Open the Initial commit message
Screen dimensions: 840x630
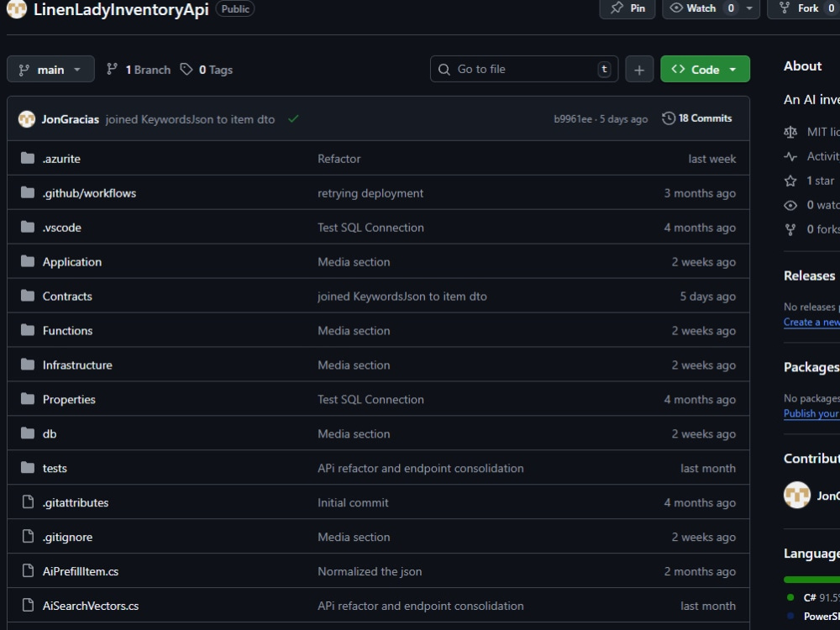coord(353,502)
